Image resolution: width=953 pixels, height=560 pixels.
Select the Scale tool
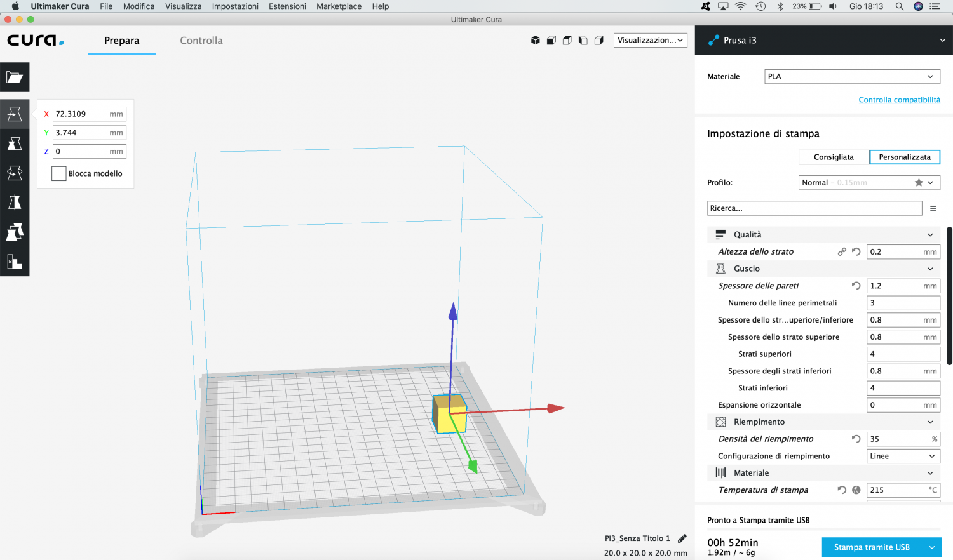[15, 143]
